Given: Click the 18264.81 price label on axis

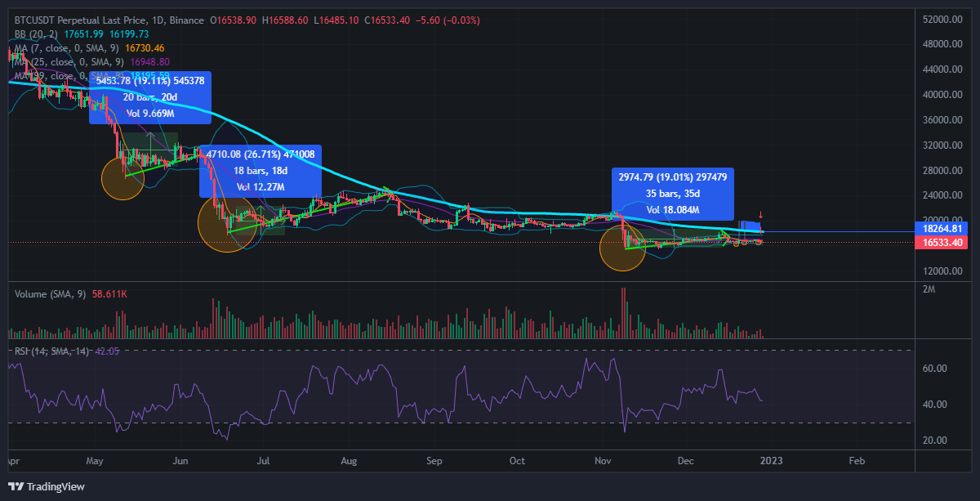Looking at the screenshot, I should [x=943, y=228].
